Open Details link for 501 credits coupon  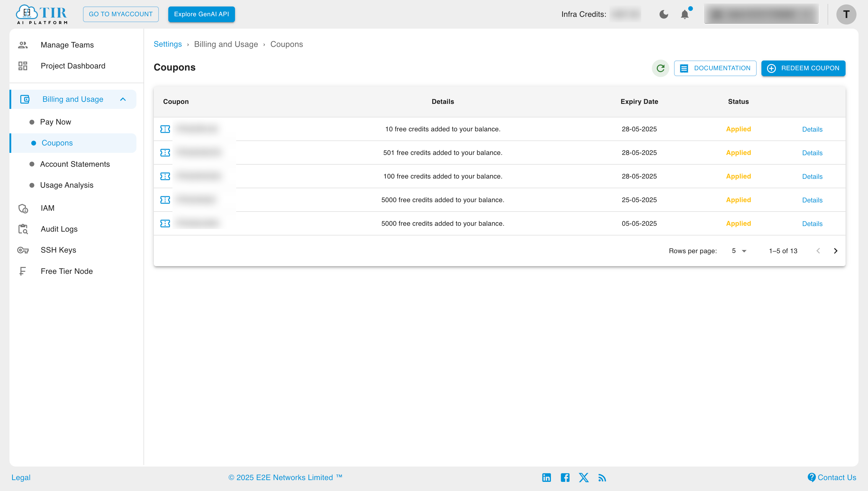click(812, 153)
